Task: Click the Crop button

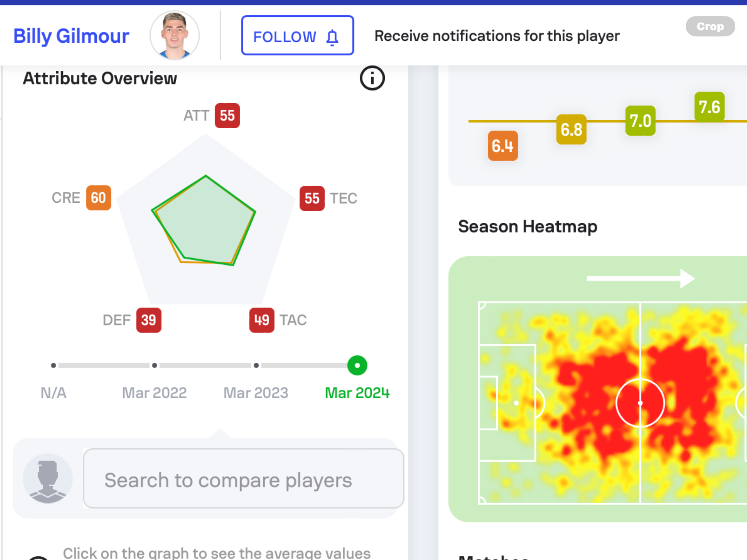Action: click(x=710, y=26)
